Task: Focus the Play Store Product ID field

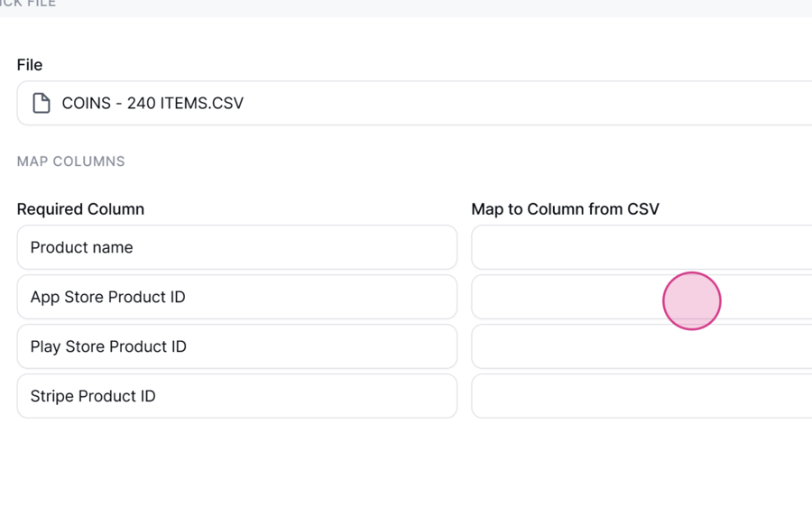Action: coord(237,346)
